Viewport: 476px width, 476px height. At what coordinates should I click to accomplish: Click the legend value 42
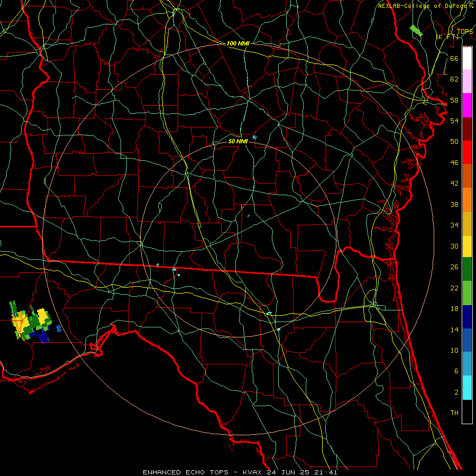454,184
